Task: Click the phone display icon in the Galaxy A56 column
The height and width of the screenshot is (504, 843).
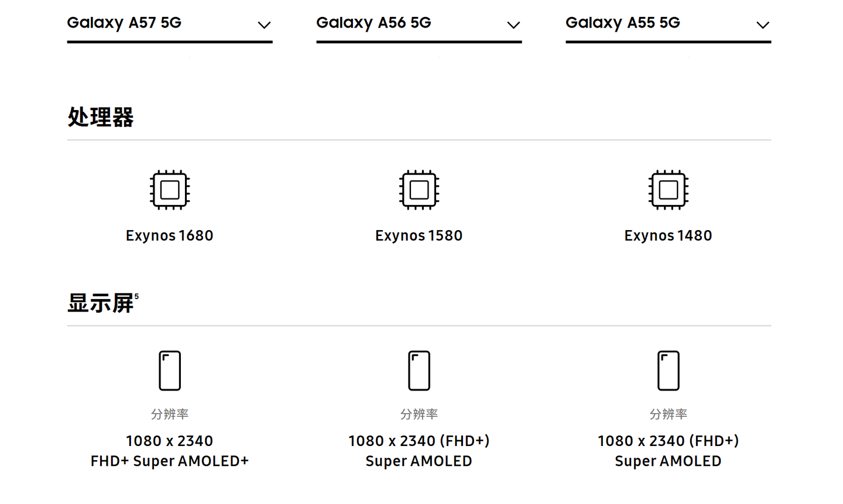Action: click(419, 371)
